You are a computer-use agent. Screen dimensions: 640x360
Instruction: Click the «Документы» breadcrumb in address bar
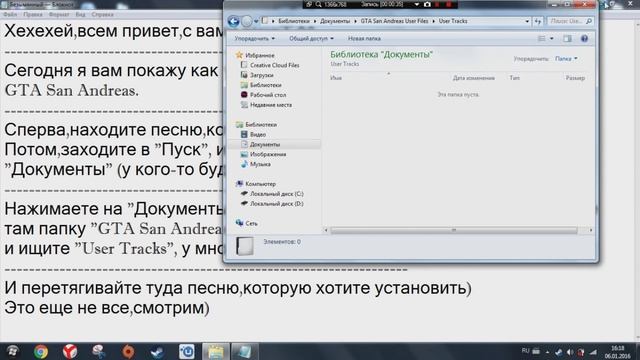[x=335, y=21]
